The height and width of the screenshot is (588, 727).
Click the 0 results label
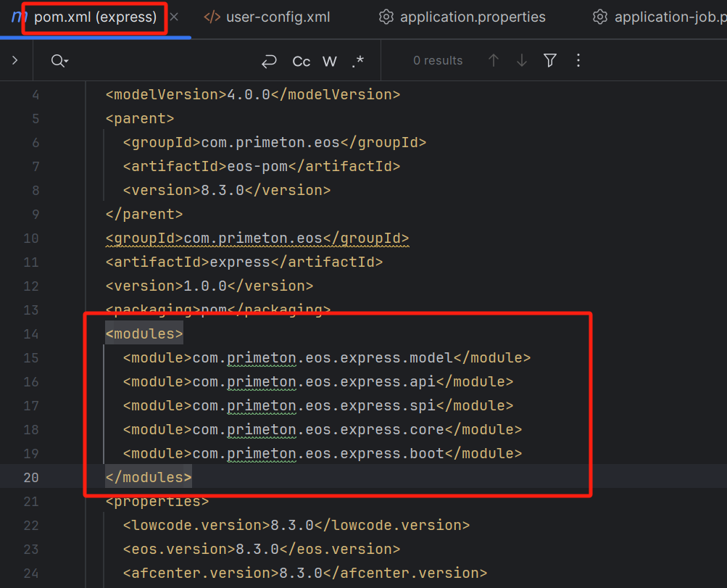coord(437,61)
